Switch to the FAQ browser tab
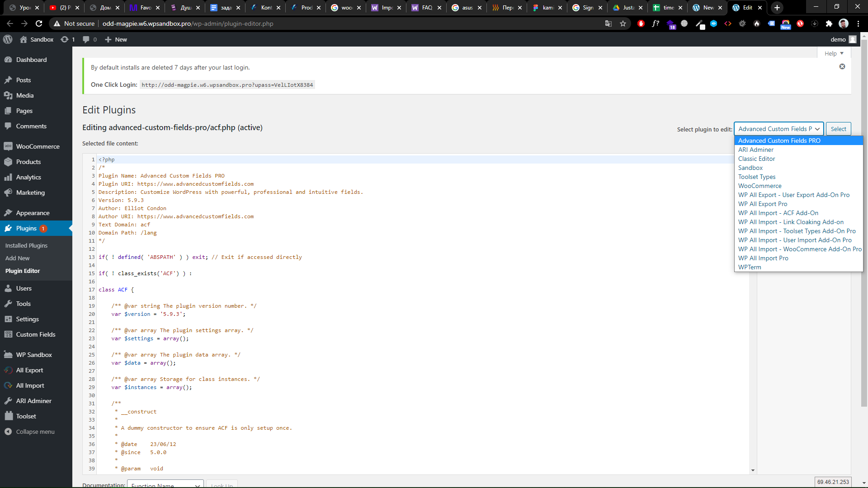868x488 pixels. point(426,8)
